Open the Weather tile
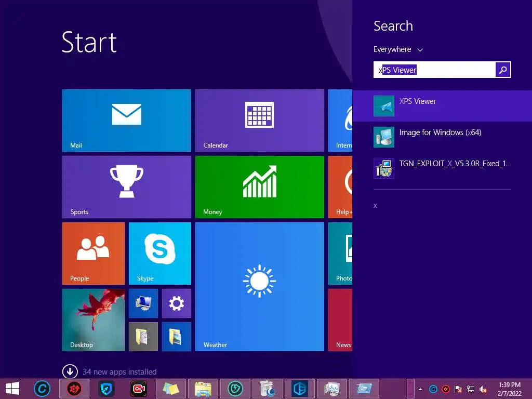This screenshot has width=532, height=399. point(260,287)
